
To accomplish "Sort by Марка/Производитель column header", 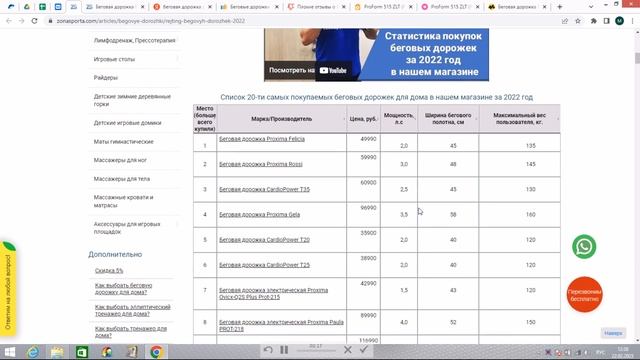I will 282,119.
